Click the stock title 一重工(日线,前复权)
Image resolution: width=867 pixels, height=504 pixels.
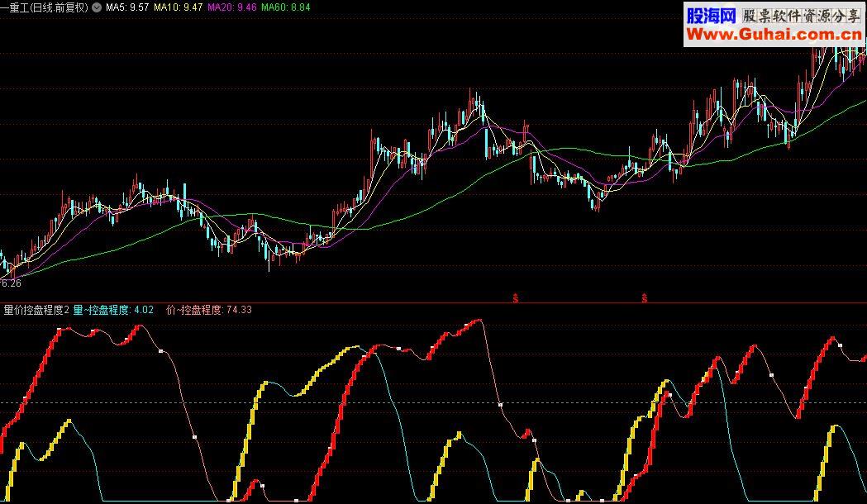[x=44, y=7]
